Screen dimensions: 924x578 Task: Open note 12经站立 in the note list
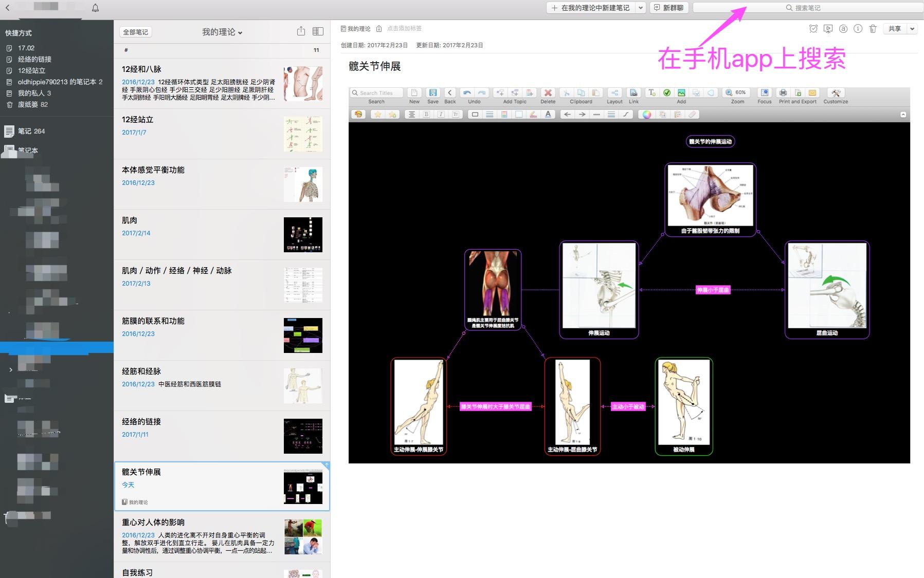pyautogui.click(x=222, y=134)
